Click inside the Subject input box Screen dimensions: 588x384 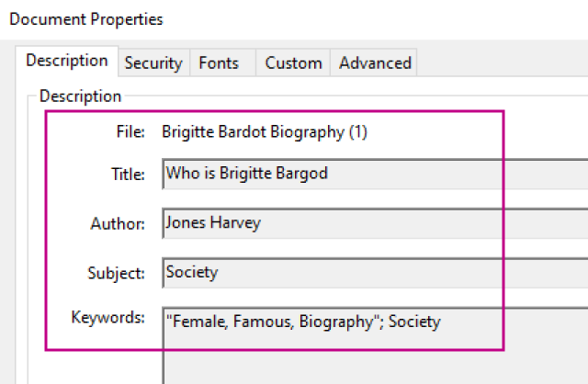367,272
